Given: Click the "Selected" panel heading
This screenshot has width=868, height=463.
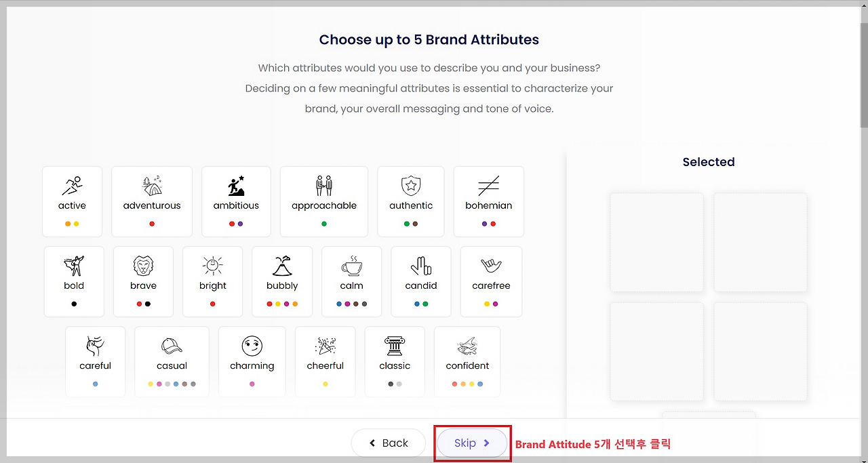Looking at the screenshot, I should tap(709, 162).
